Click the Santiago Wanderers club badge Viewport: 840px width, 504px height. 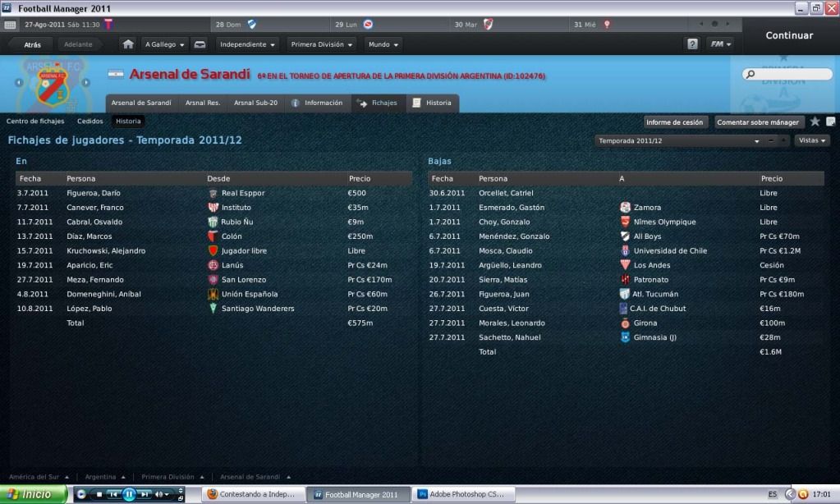pos(213,309)
